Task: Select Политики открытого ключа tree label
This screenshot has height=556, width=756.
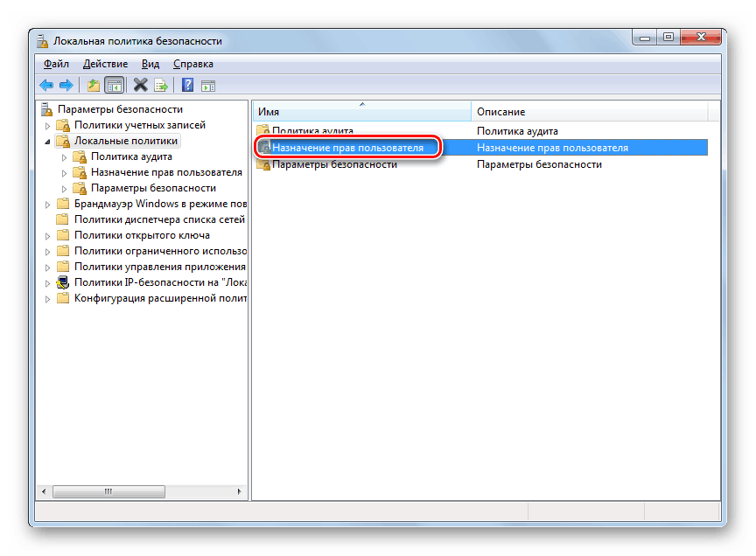Action: click(x=142, y=235)
